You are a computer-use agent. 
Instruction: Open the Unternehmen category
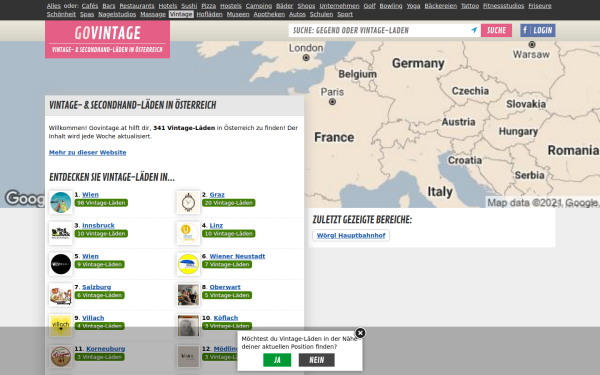point(339,6)
